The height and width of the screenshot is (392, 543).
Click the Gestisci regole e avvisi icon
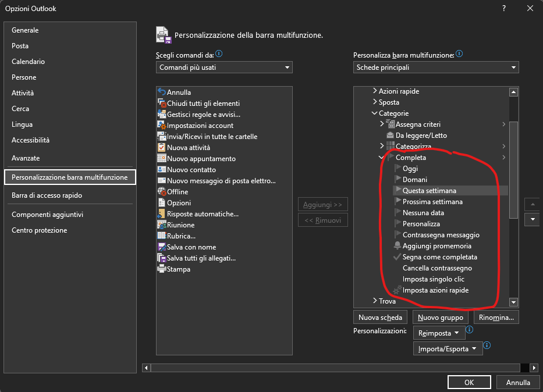coord(162,114)
